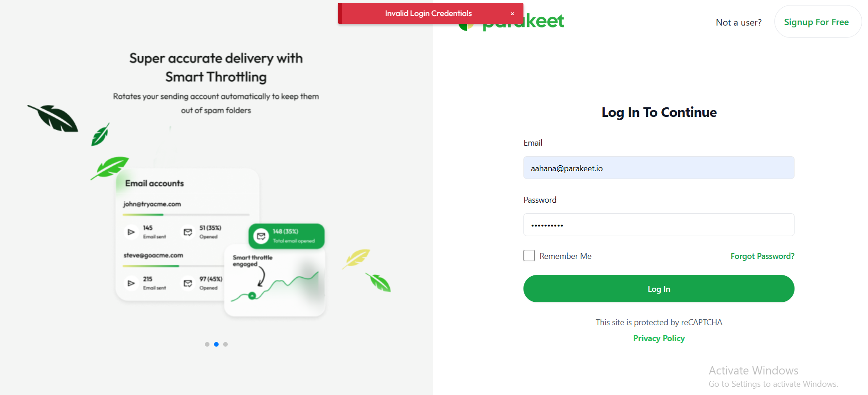Tick the Remember Me checkbox
Screen dimensions: 868x395
coord(529,256)
